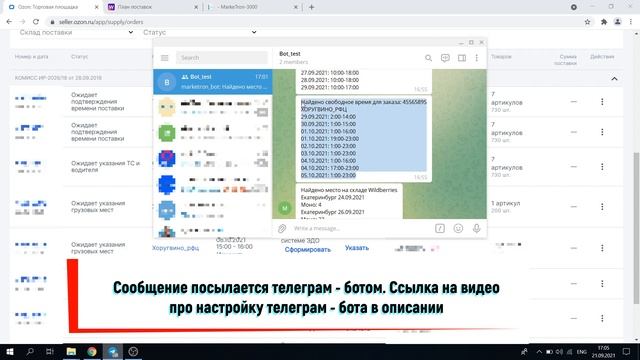Click the browser page vertical scrollbar

(636, 227)
